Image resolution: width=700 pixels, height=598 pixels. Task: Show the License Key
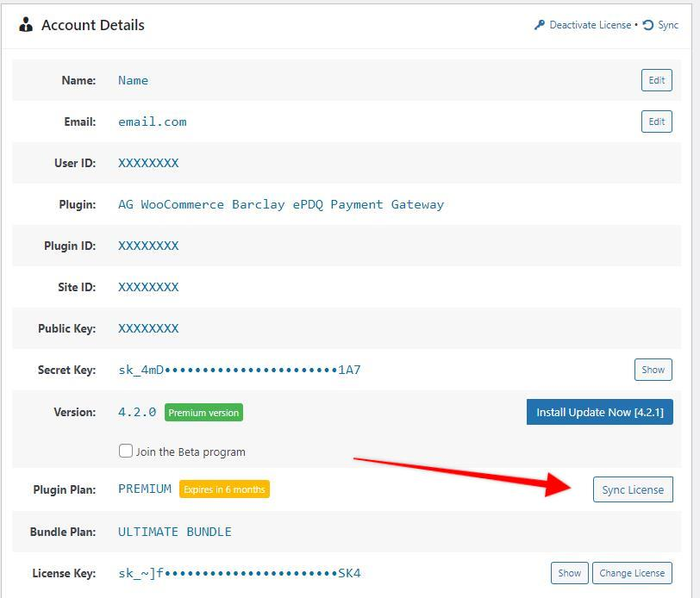(569, 573)
